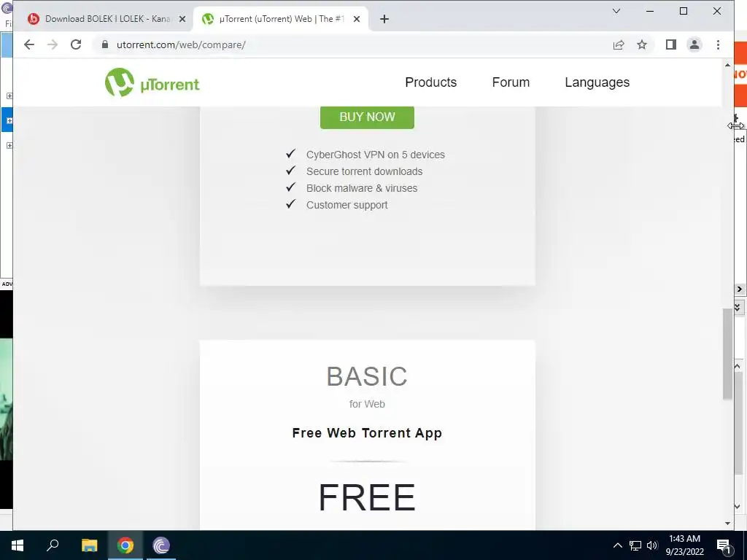This screenshot has width=747, height=560.
Task: Click the BUY NOW button
Action: [x=368, y=117]
